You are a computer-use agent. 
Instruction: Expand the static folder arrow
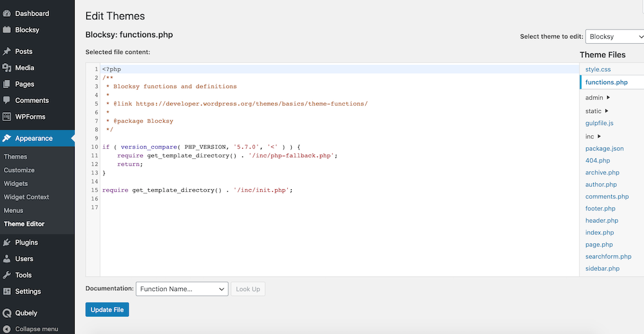607,111
